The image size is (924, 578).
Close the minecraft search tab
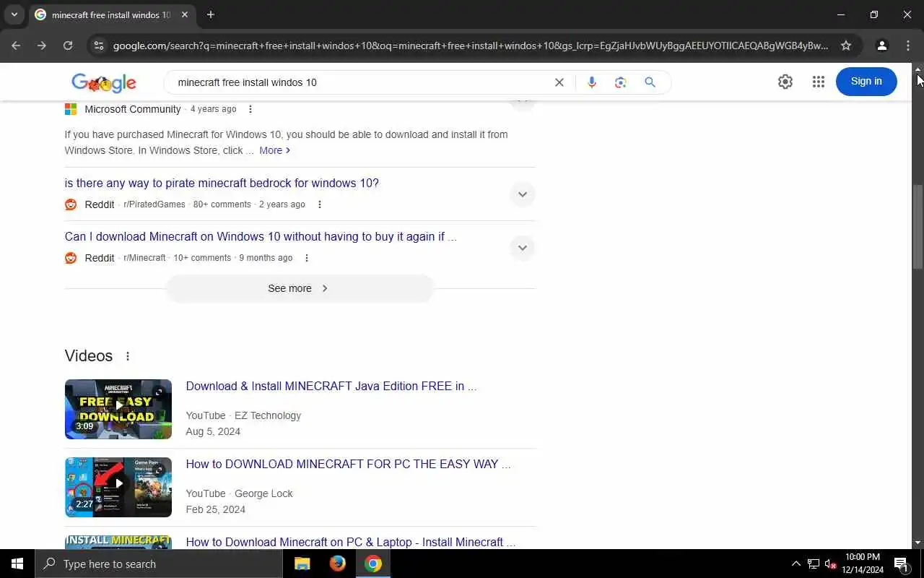pos(184,14)
